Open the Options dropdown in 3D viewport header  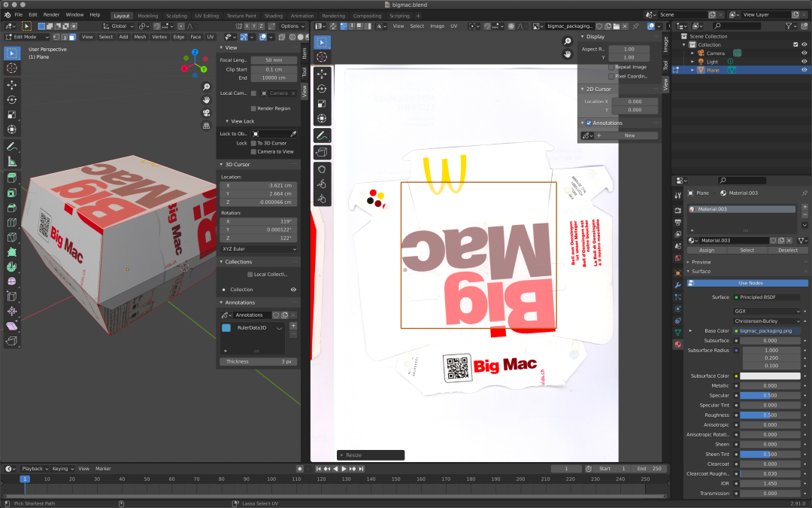[x=292, y=26]
